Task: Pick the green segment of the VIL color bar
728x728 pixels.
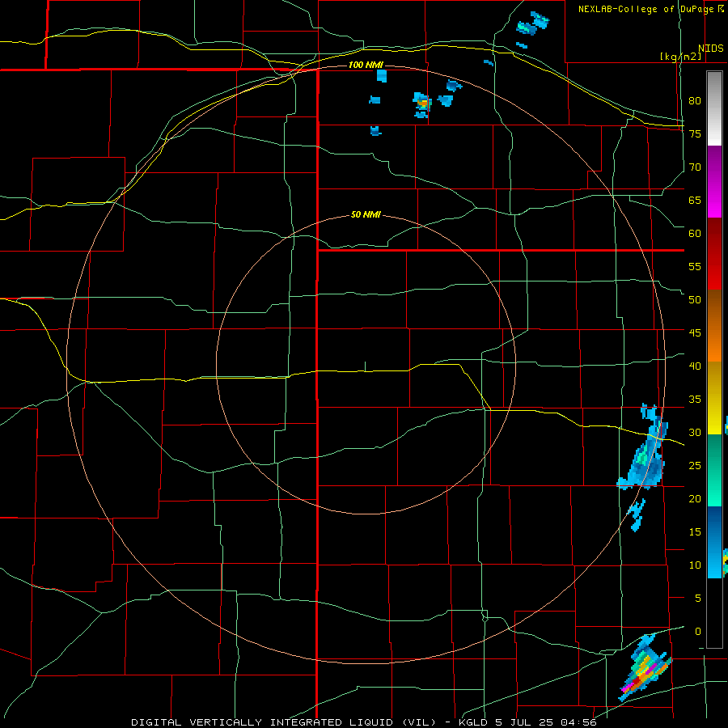Action: (714, 470)
